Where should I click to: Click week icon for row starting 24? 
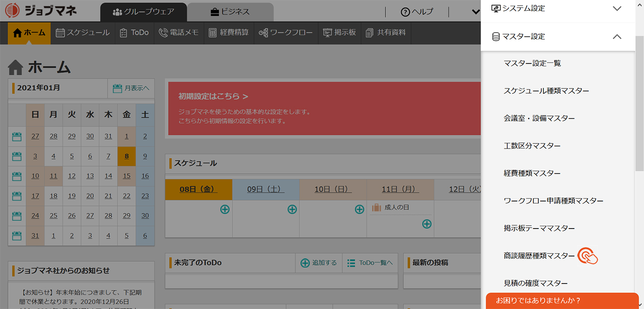pos(17,216)
